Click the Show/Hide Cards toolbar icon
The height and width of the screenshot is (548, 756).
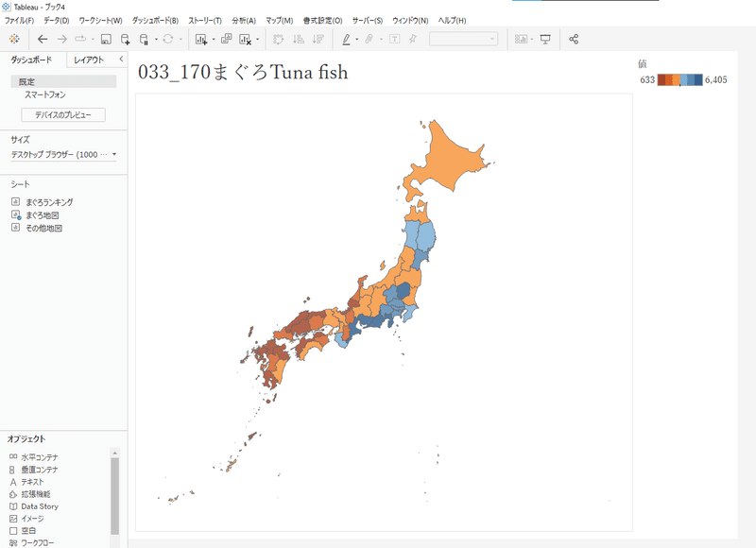point(521,39)
